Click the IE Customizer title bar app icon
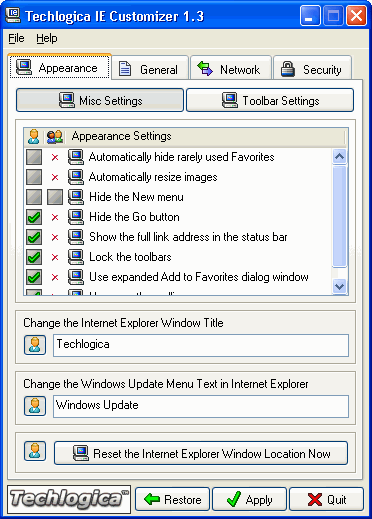The image size is (372, 519). coord(13,15)
